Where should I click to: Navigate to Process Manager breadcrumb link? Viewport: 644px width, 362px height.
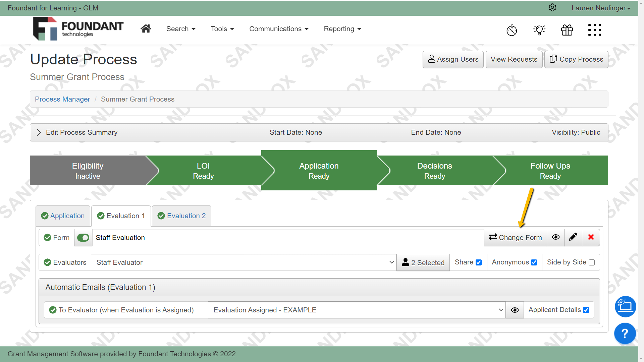tap(62, 99)
